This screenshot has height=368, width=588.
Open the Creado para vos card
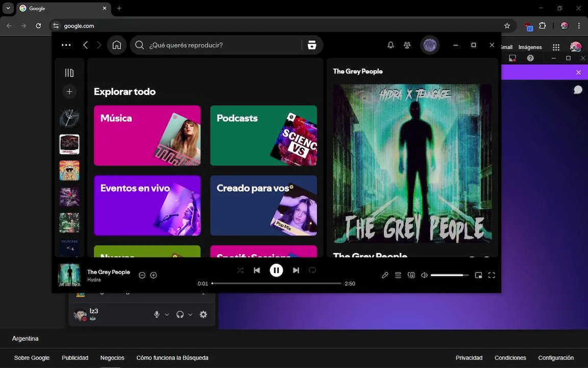263,205
